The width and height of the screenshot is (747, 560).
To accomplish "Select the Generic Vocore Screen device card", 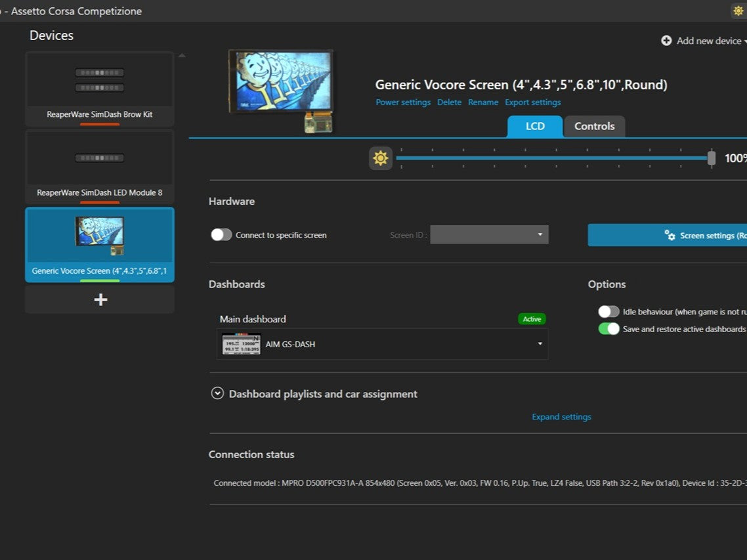I will coord(100,245).
